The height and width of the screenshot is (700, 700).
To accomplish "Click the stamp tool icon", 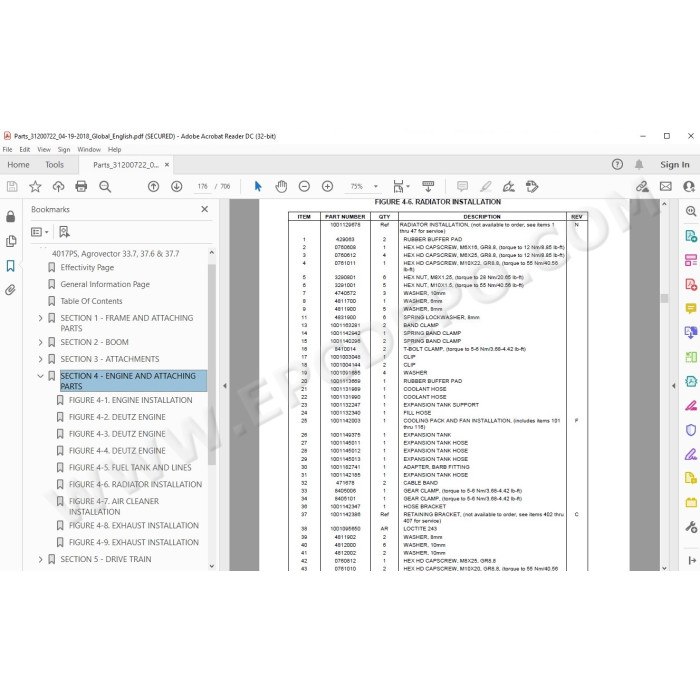I will click(x=532, y=187).
